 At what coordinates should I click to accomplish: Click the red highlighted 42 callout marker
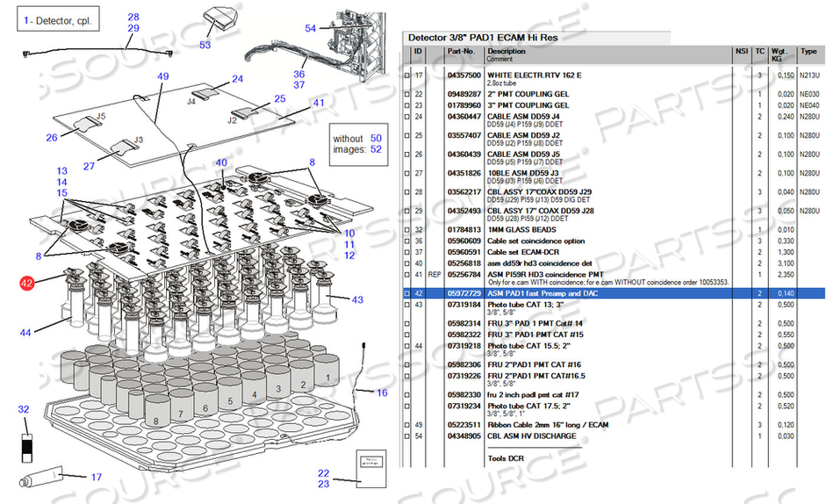tap(28, 283)
